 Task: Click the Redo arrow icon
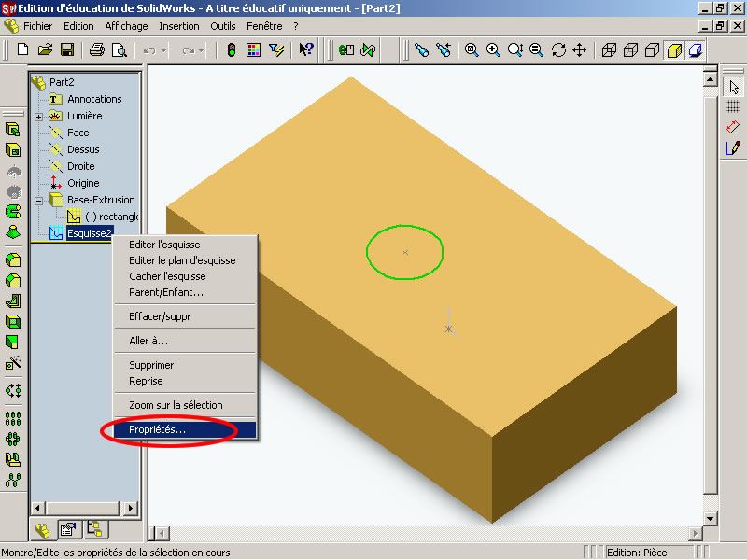click(188, 50)
